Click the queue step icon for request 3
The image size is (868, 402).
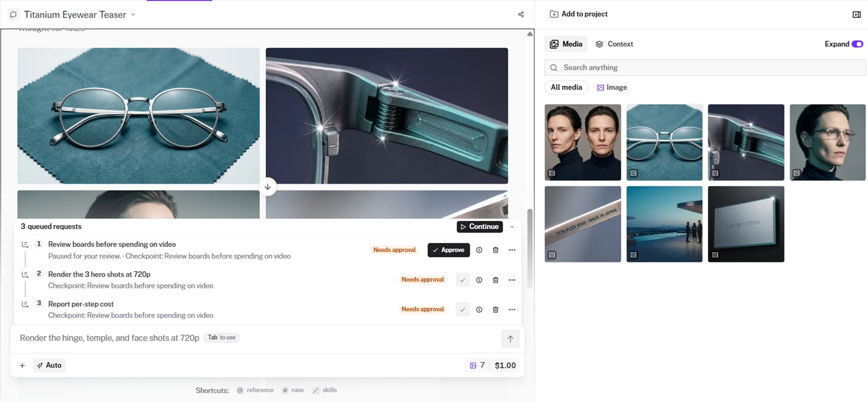(x=25, y=304)
